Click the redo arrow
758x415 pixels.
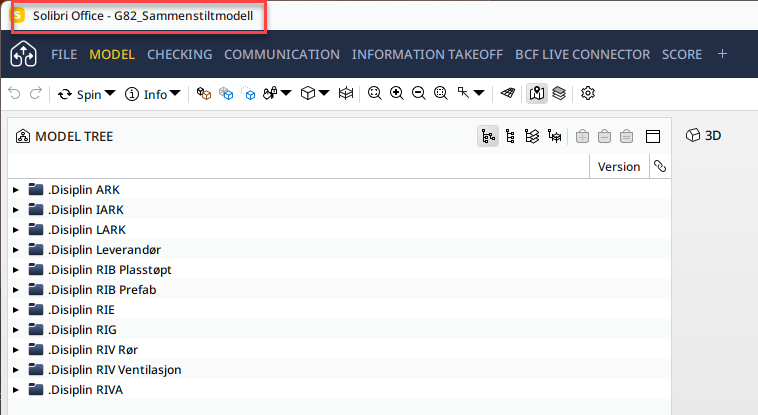pyautogui.click(x=36, y=93)
